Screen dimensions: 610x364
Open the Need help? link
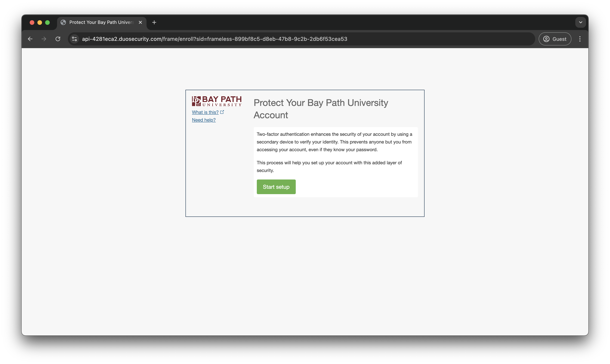(204, 120)
